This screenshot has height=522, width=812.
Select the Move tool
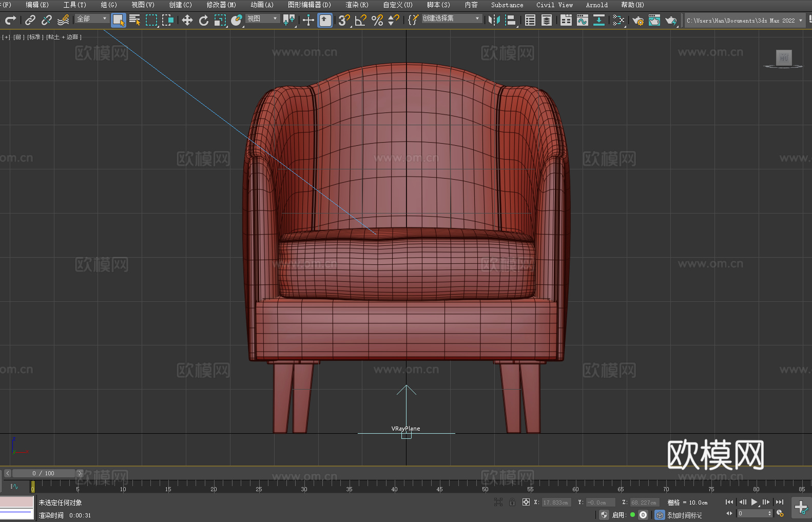(x=187, y=20)
